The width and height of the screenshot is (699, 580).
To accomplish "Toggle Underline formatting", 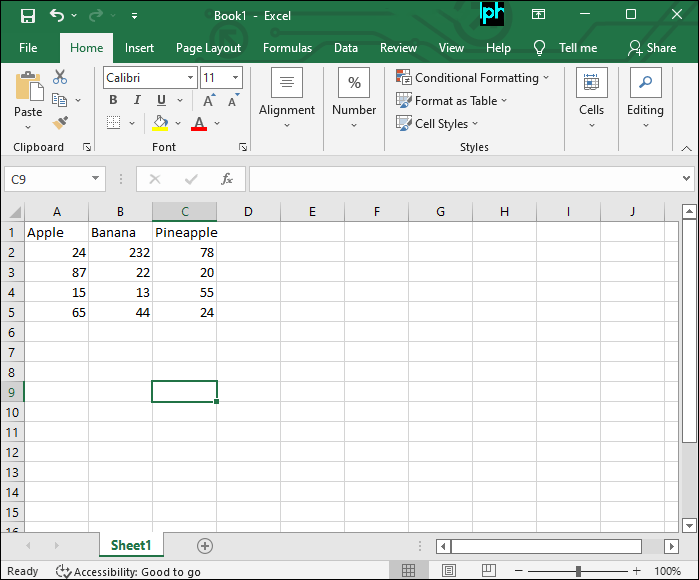I will tap(161, 100).
